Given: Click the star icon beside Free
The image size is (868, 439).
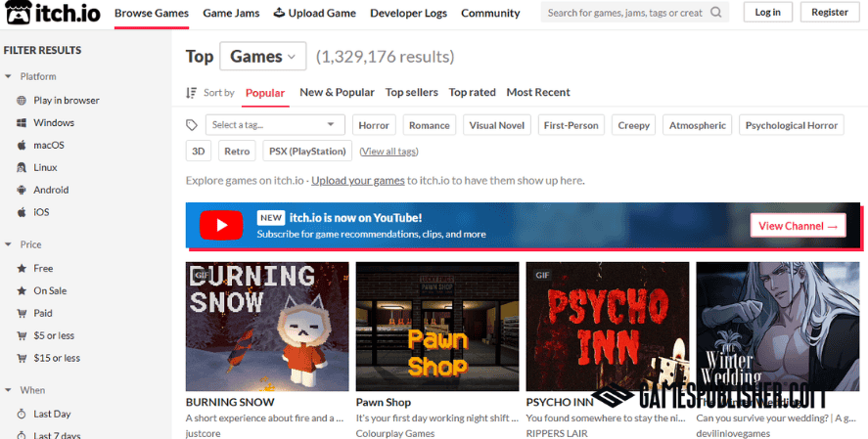Looking at the screenshot, I should (x=22, y=268).
